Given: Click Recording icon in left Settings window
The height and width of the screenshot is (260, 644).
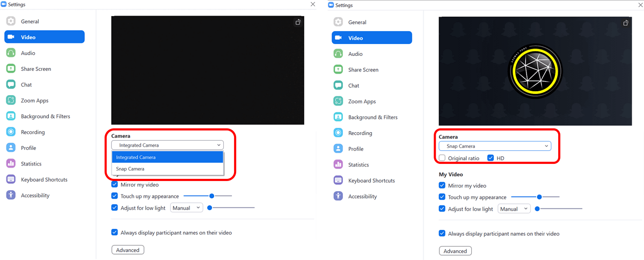Looking at the screenshot, I should click(11, 132).
